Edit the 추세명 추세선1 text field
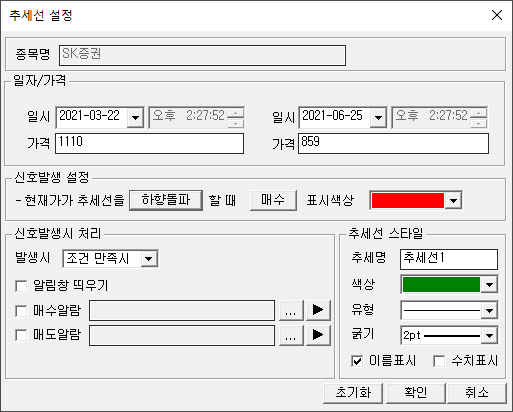This screenshot has width=513, height=412. (449, 259)
